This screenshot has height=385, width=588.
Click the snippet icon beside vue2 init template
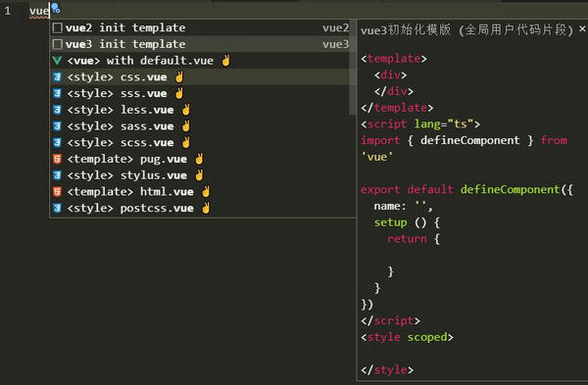click(58, 27)
